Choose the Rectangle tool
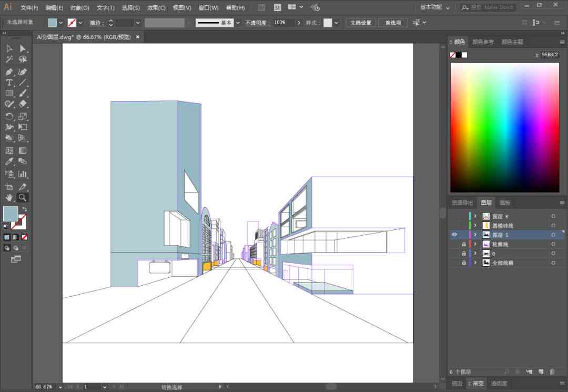The height and width of the screenshot is (392, 568). pyautogui.click(x=9, y=93)
